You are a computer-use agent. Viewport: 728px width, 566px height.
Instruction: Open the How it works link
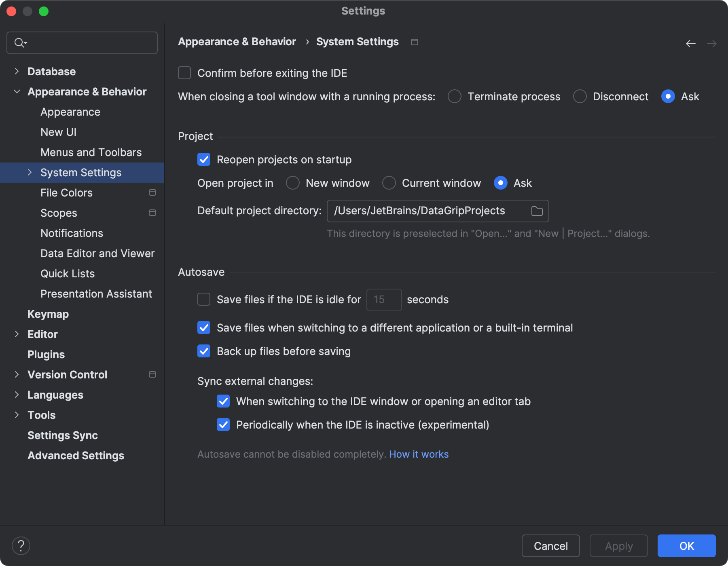point(419,454)
